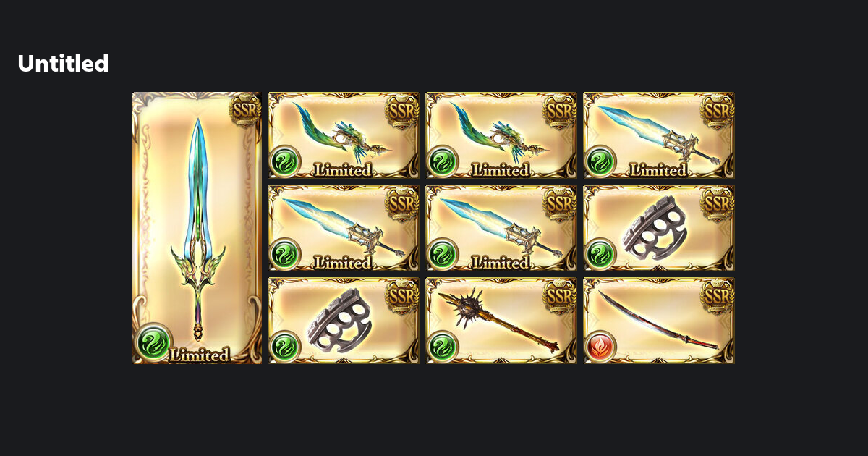Select the brass knuckles card left of the mace
This screenshot has height=456, width=868.
(344, 321)
